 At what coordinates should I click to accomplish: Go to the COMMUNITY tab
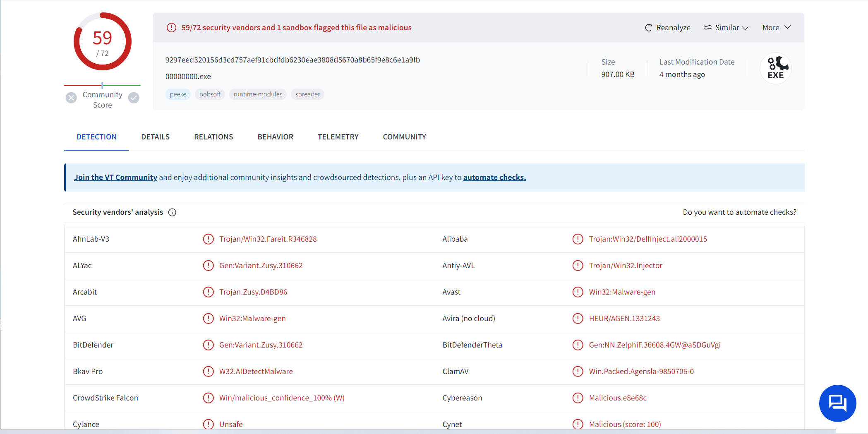pos(404,137)
